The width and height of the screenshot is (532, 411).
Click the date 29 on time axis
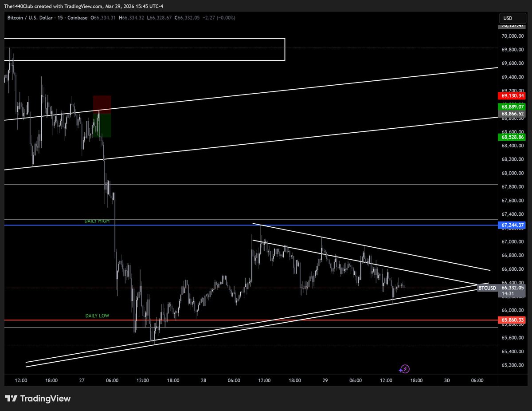(325, 380)
